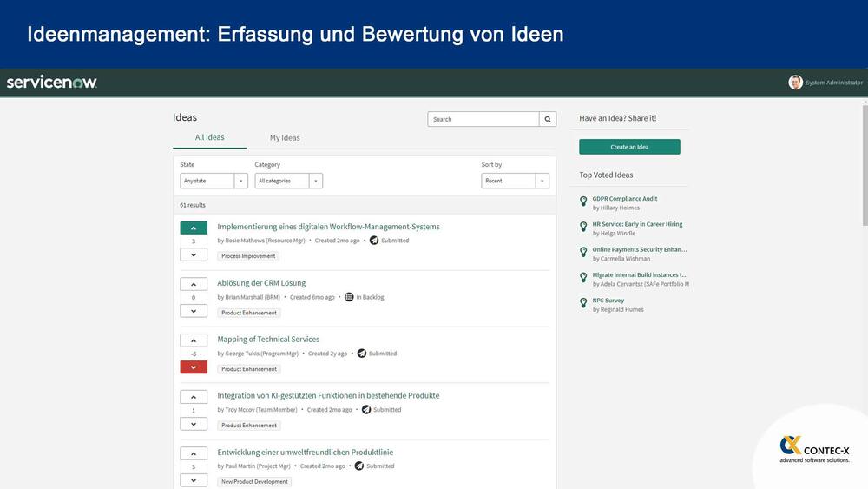
Task: Open Integration von KI-gestützten Funktionen idea link
Action: pos(328,396)
